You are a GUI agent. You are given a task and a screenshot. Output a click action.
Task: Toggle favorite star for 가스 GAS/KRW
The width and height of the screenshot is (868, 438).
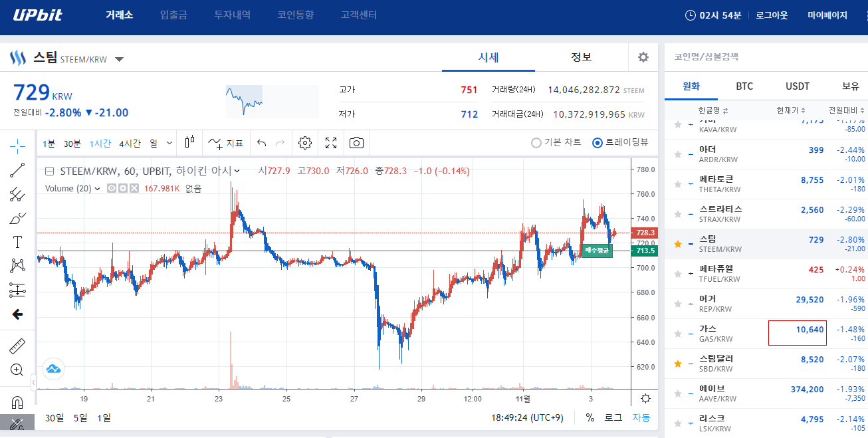678,334
